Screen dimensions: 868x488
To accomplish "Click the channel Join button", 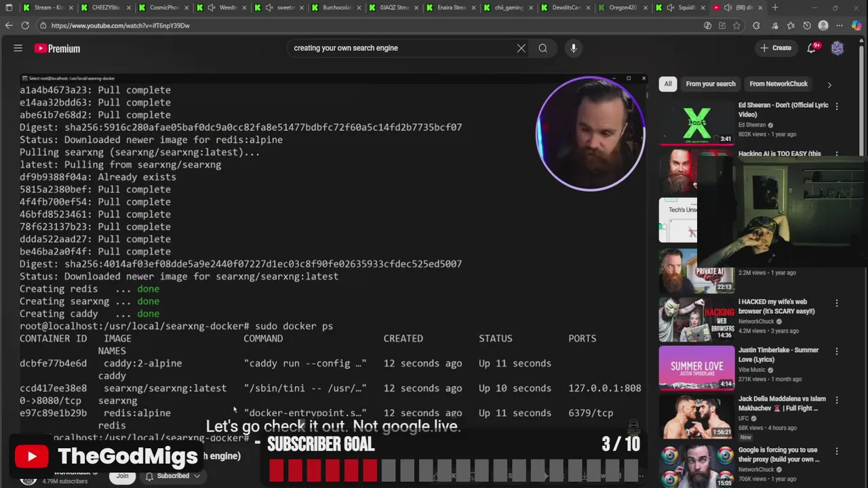I will tap(122, 476).
